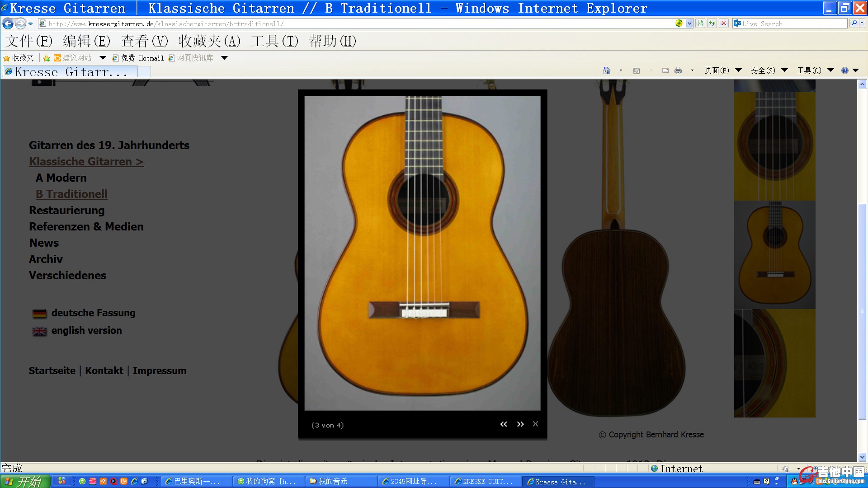Viewport: 868px width, 488px height.
Task: Expand the 网页快讯库 dropdown arrow
Action: point(224,58)
